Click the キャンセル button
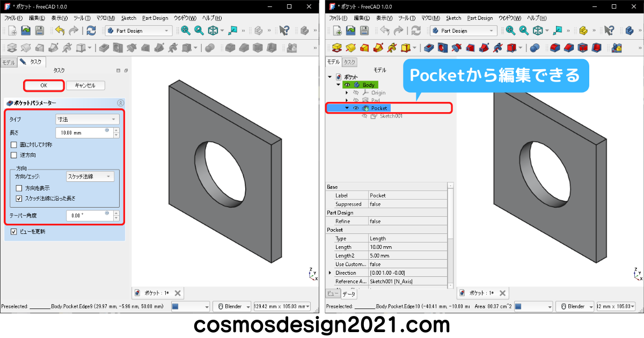The image size is (644, 338). pos(85,85)
